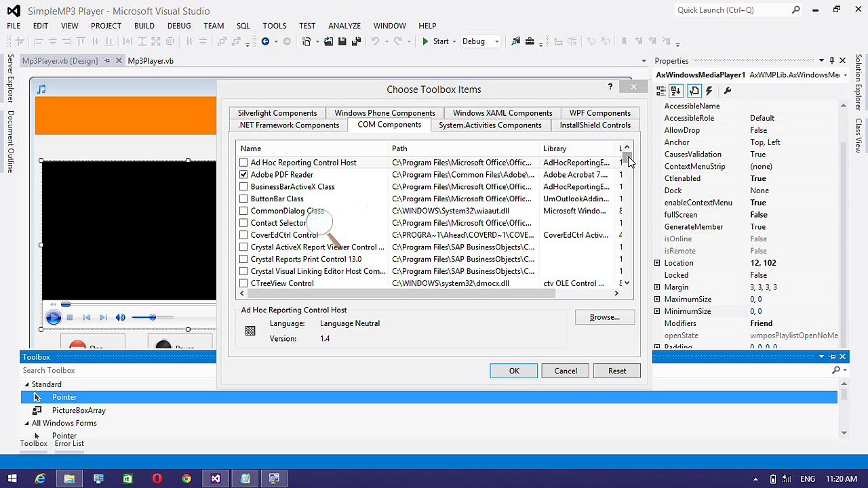The image size is (868, 488).
Task: Open the Windows XAML Components tab
Action: (502, 113)
